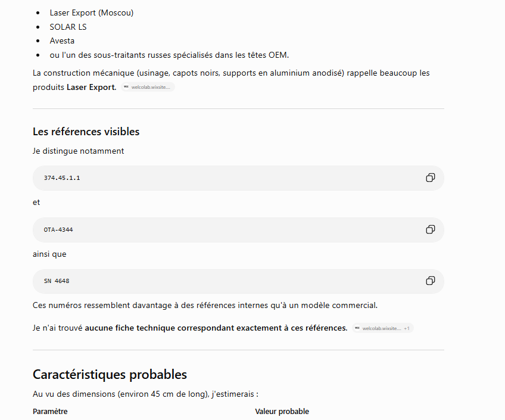Click the 'Les références visibles' heading
The width and height of the screenshot is (505, 420).
click(86, 132)
